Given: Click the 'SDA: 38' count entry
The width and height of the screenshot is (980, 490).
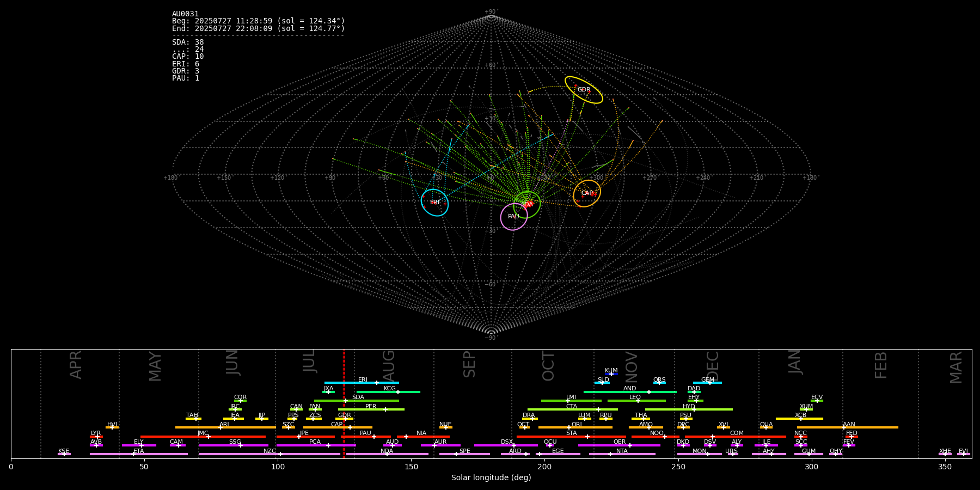Looking at the screenshot, I should pyautogui.click(x=188, y=42).
